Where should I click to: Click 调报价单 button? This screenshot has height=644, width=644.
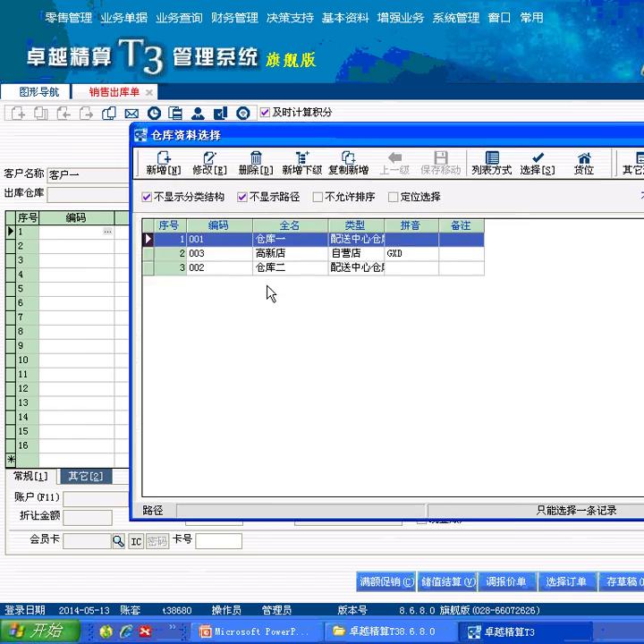coord(506,581)
